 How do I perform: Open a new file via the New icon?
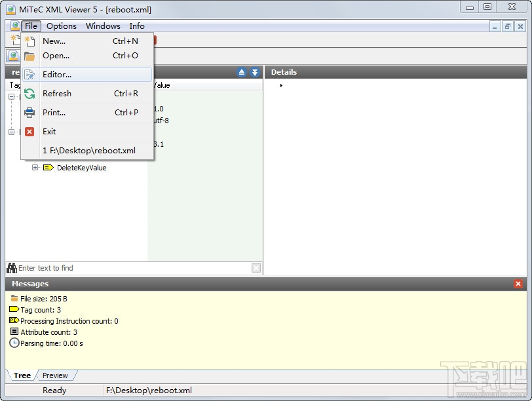(x=29, y=41)
